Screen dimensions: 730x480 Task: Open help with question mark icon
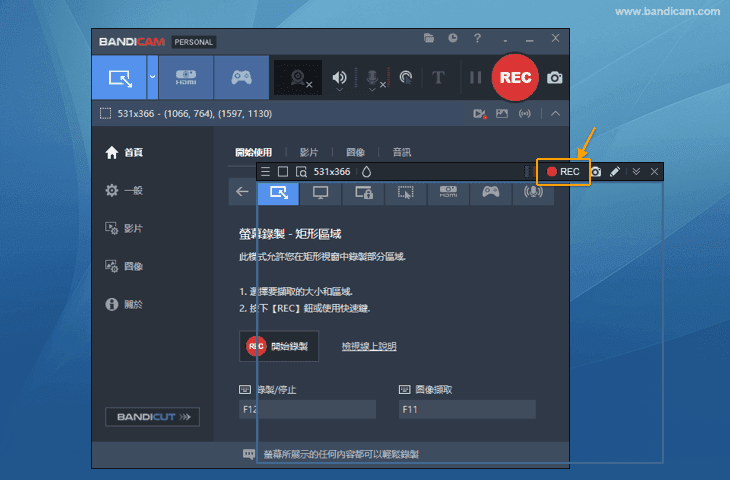(477, 38)
